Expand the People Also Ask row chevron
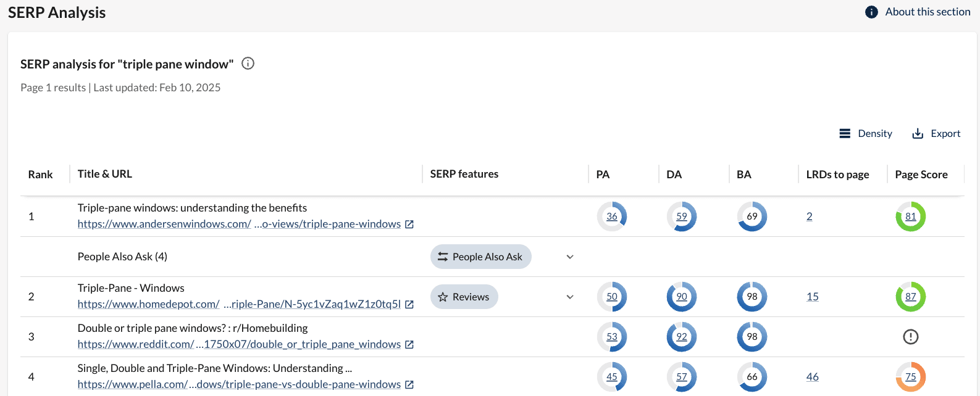 [x=570, y=257]
